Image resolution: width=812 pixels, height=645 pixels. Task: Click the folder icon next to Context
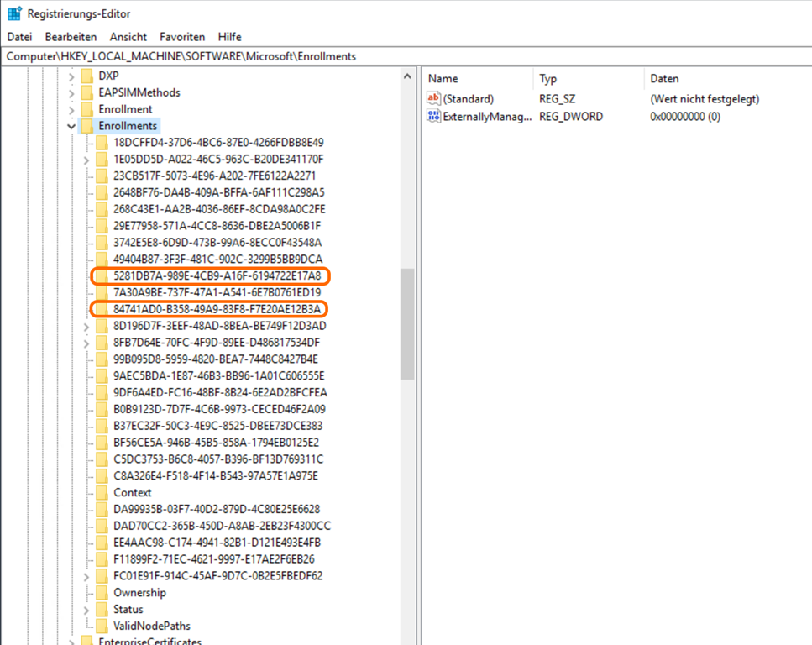click(102, 492)
